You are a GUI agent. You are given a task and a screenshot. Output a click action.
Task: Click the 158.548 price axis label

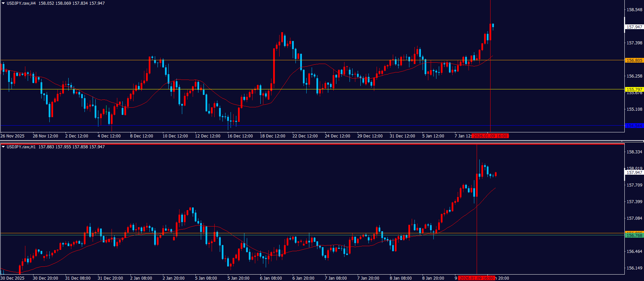click(x=634, y=10)
